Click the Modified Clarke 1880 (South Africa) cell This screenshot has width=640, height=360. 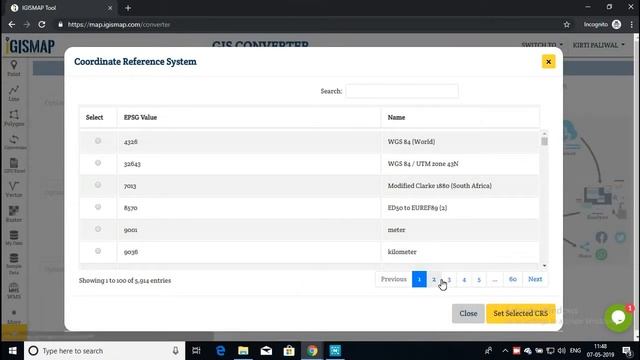(x=460, y=186)
